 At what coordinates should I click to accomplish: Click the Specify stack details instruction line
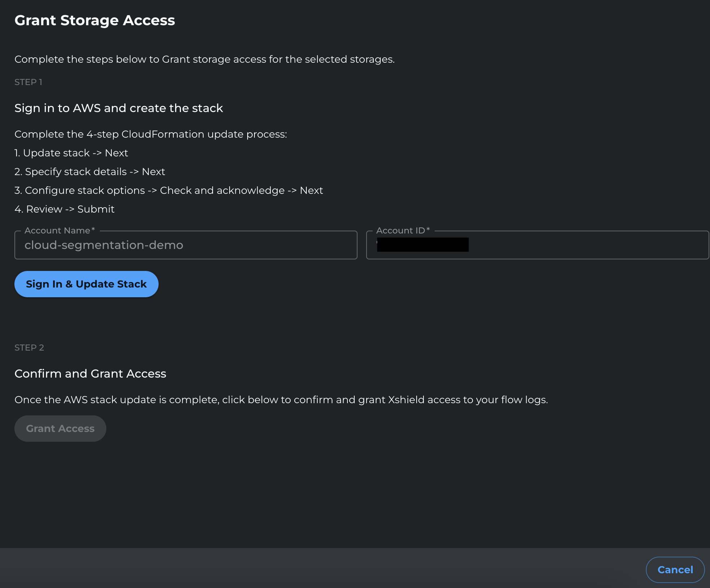tap(89, 171)
